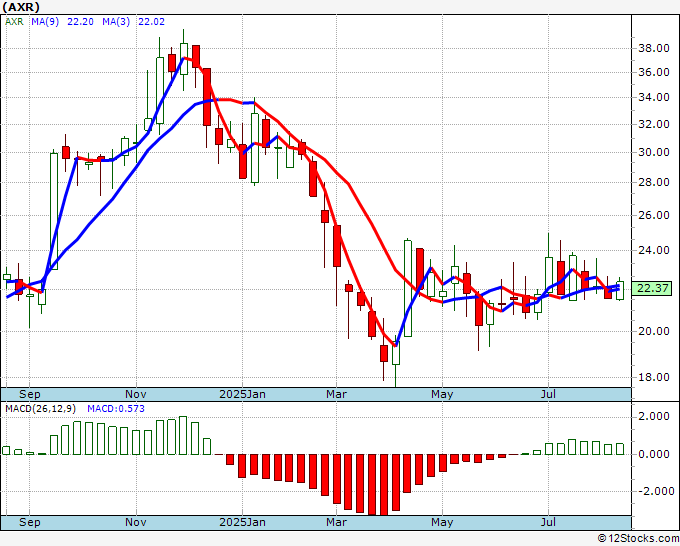The image size is (680, 546).
Task: Click the 36.00 price axis label
Action: click(654, 72)
